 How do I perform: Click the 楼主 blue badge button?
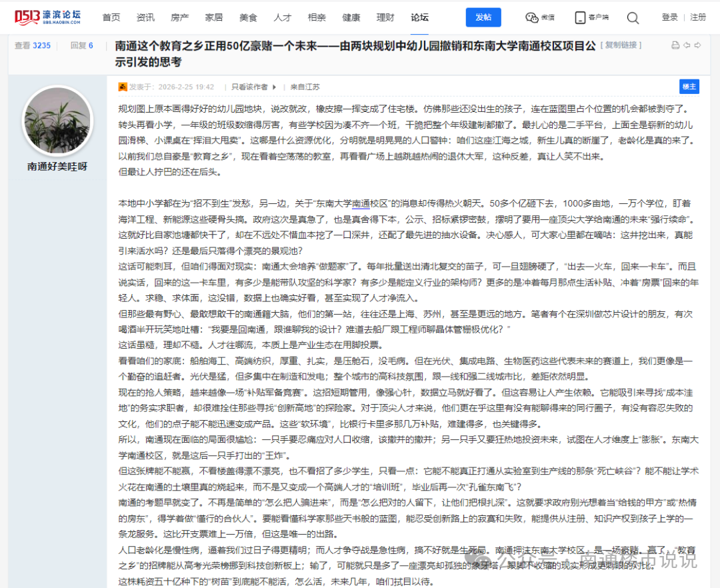point(689,87)
